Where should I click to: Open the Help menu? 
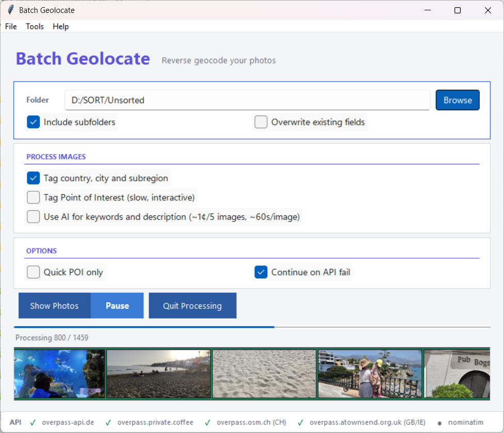coord(60,26)
